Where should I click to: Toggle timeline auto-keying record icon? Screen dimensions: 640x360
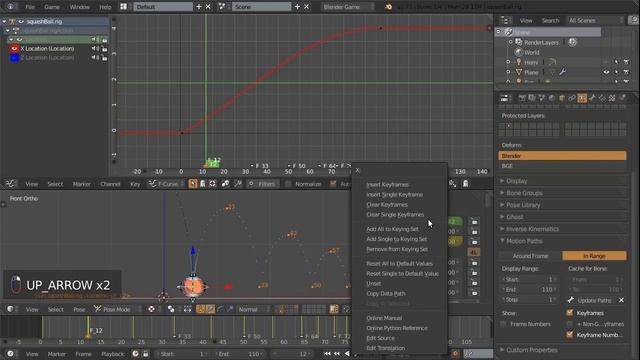[456, 354]
